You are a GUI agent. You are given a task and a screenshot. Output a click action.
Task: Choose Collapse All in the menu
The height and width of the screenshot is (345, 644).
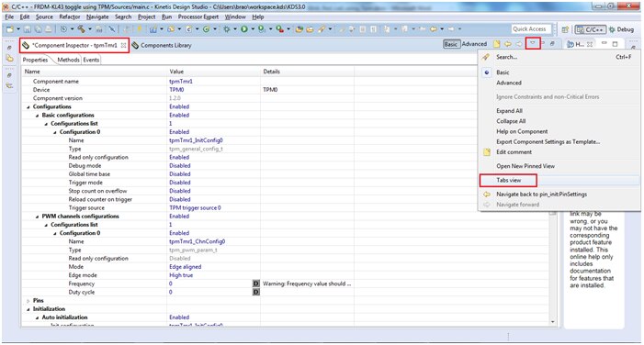click(x=511, y=121)
